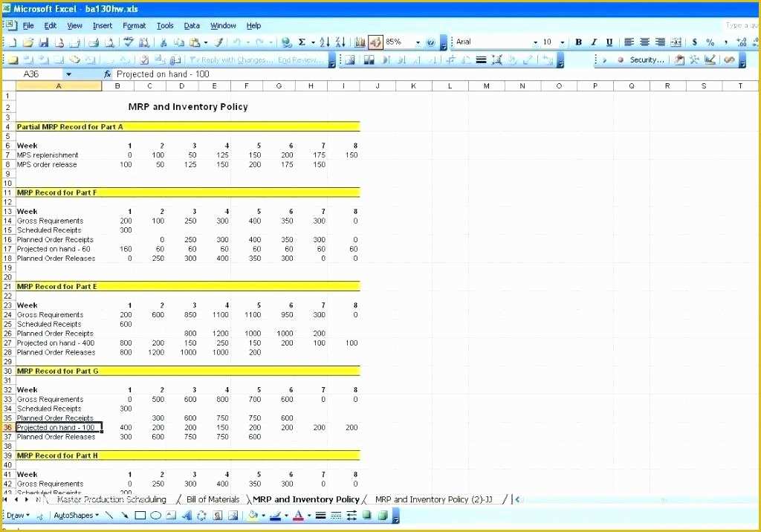The height and width of the screenshot is (532, 761).
Task: Click the Line Style icon in Drawing toolbar
Action: click(320, 516)
